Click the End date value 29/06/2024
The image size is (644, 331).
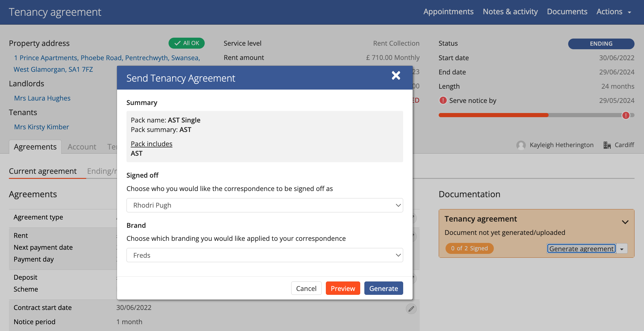(616, 72)
